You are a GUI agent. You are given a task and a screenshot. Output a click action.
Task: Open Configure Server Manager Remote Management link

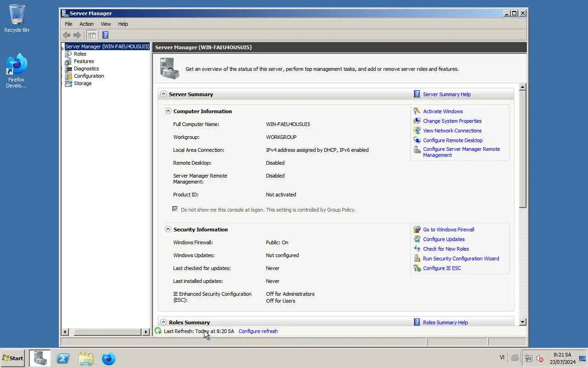click(461, 152)
